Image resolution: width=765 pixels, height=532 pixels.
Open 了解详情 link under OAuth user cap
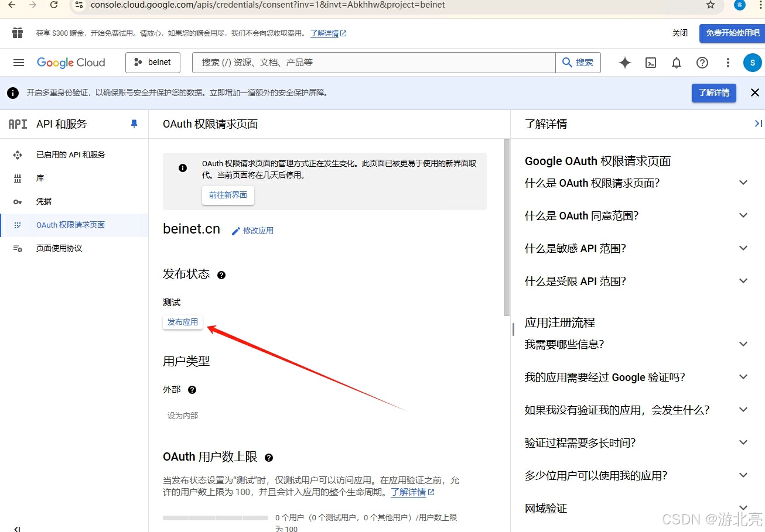[x=412, y=492]
